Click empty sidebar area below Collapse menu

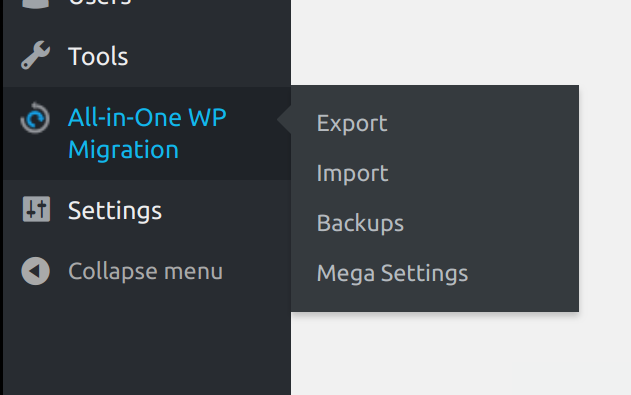pos(147,346)
